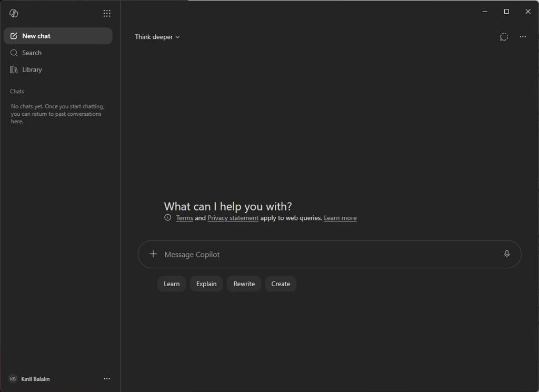Click the temporary chat bubble icon
This screenshot has height=392, width=539.
pos(504,37)
